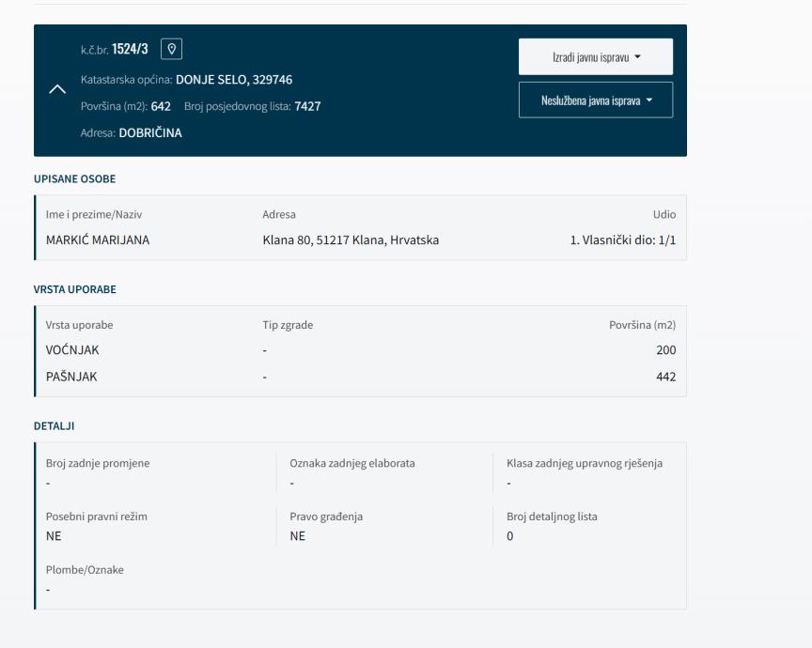
Task: Click the 'VRSTA UPORABE' section heading
Action: coord(74,289)
